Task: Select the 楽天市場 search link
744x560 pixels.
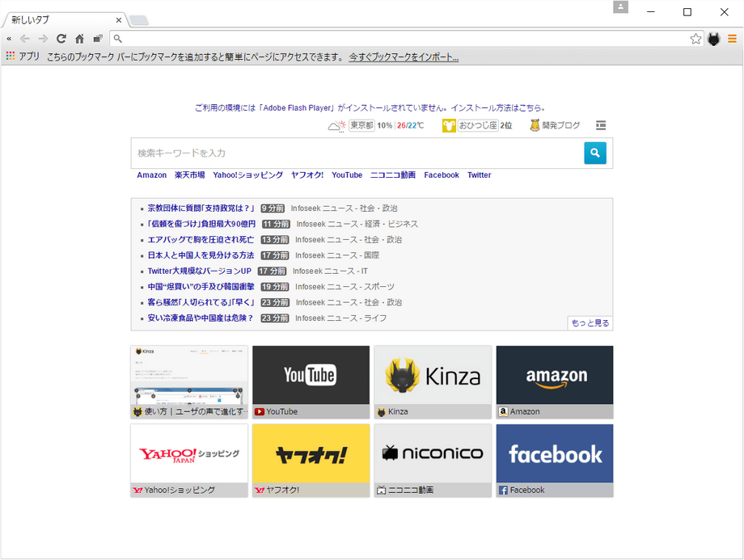Action: tap(190, 175)
